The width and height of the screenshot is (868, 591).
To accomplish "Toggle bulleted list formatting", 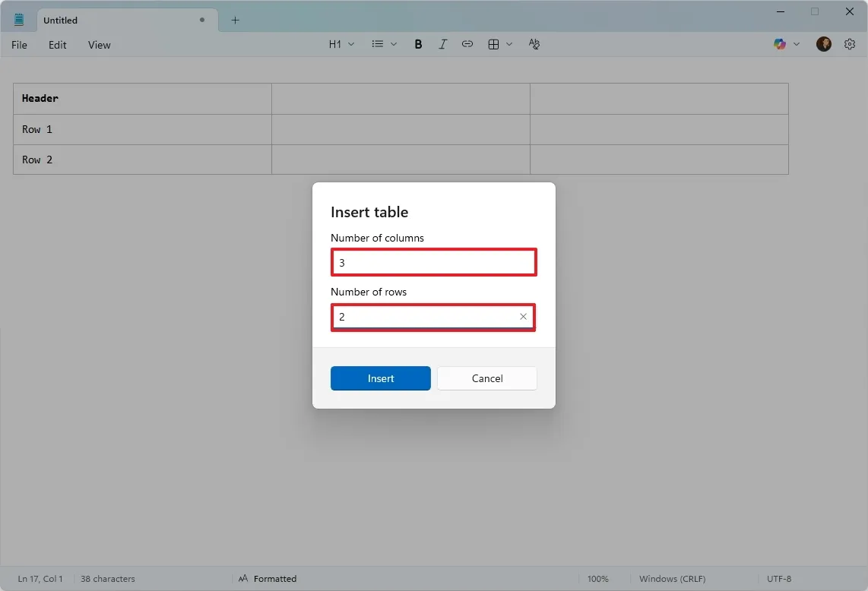I will click(x=378, y=44).
